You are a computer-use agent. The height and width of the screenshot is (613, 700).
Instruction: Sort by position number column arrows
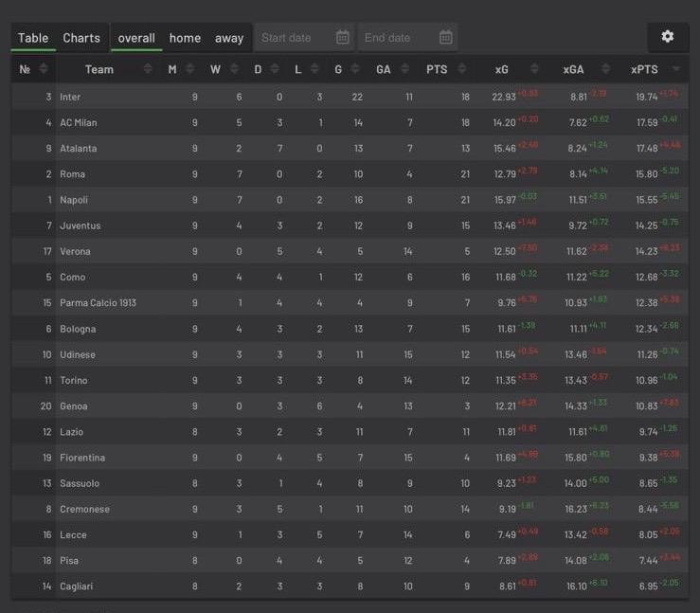(43, 69)
